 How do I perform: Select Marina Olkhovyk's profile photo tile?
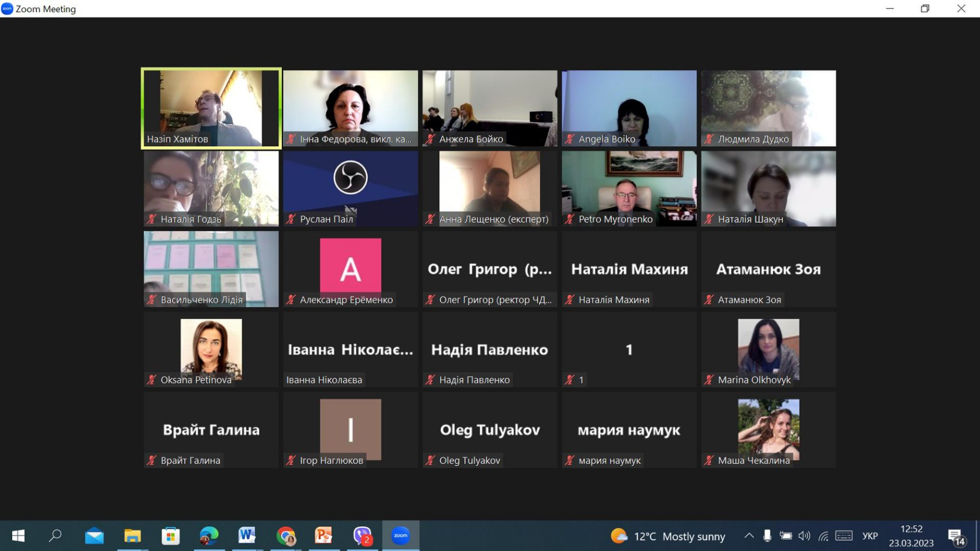pyautogui.click(x=769, y=350)
